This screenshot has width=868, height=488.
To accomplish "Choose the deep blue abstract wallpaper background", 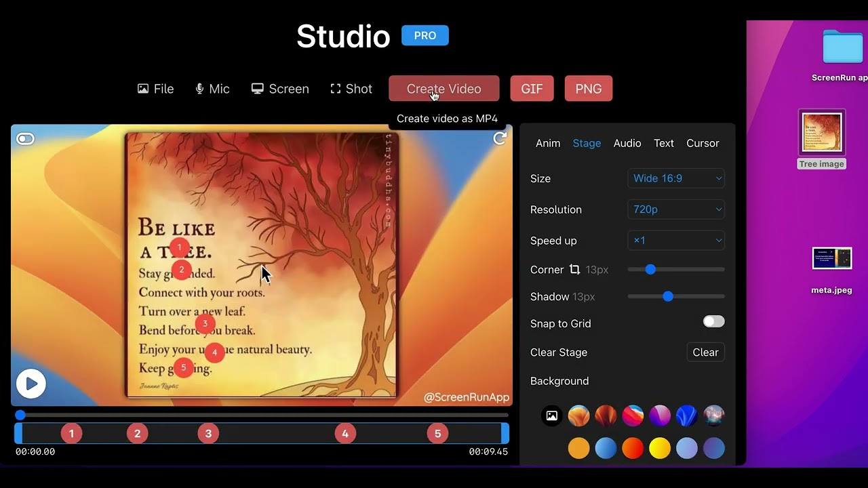I will point(687,415).
